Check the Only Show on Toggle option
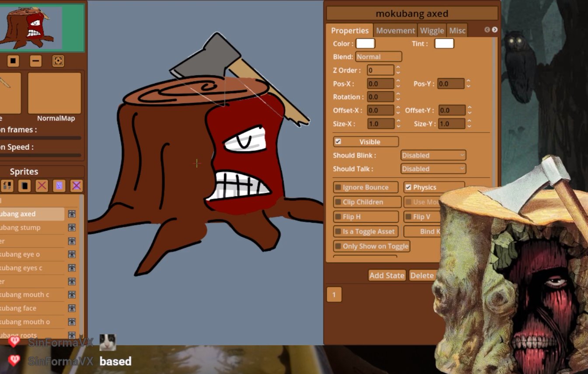Screen dimensions: 588x374 (x=338, y=246)
